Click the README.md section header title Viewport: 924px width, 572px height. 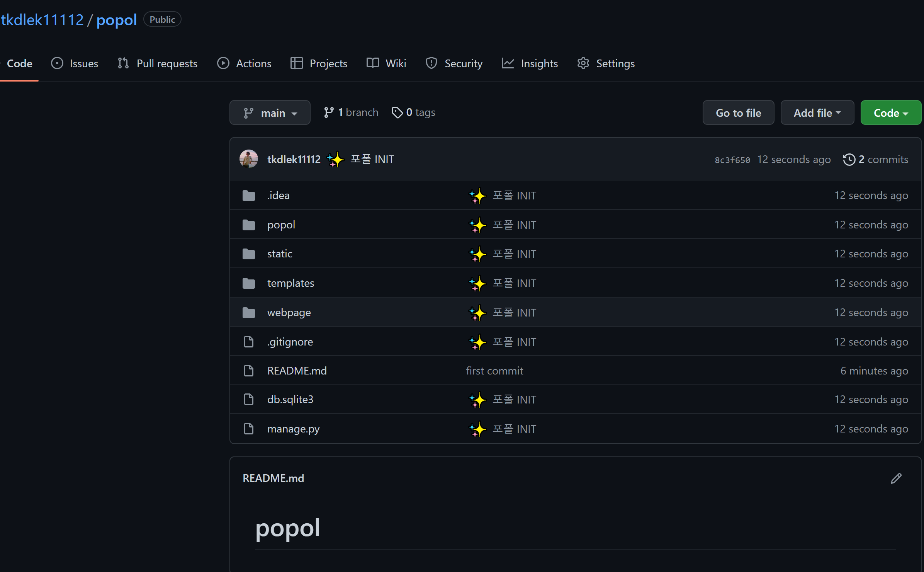tap(273, 478)
